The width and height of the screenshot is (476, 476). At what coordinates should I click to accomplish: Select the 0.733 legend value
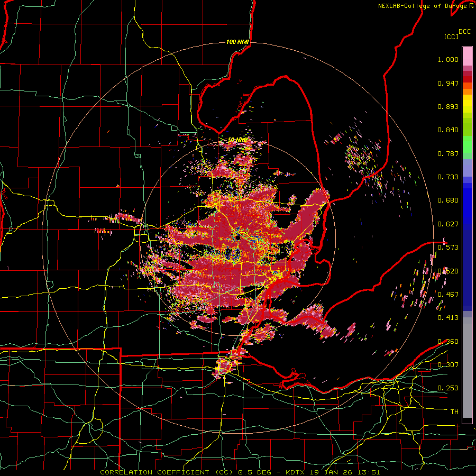tap(448, 177)
